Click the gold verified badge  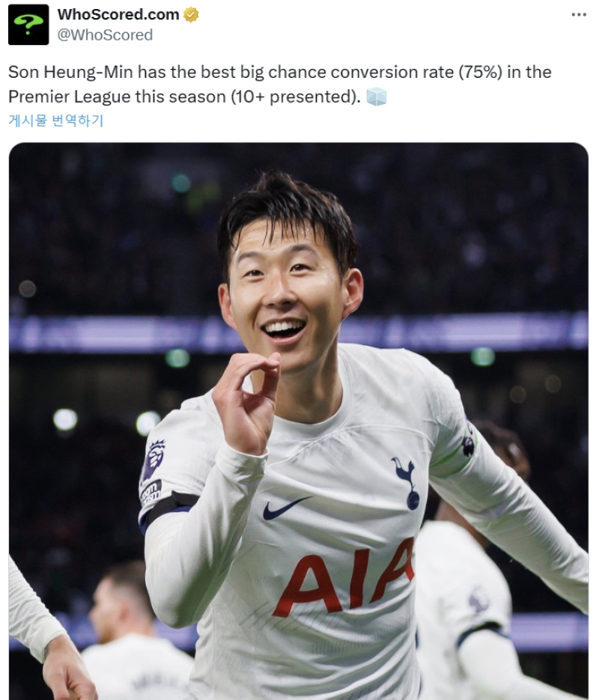(192, 15)
